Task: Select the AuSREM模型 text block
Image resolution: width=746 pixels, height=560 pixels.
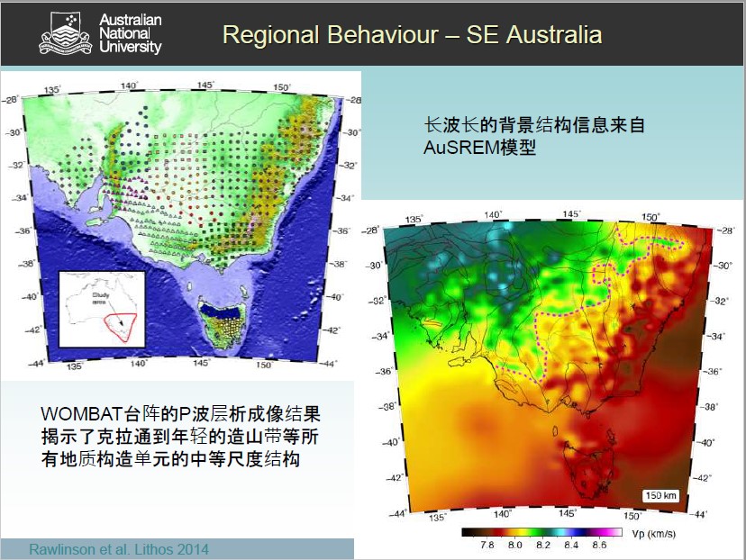Action: pos(534,136)
